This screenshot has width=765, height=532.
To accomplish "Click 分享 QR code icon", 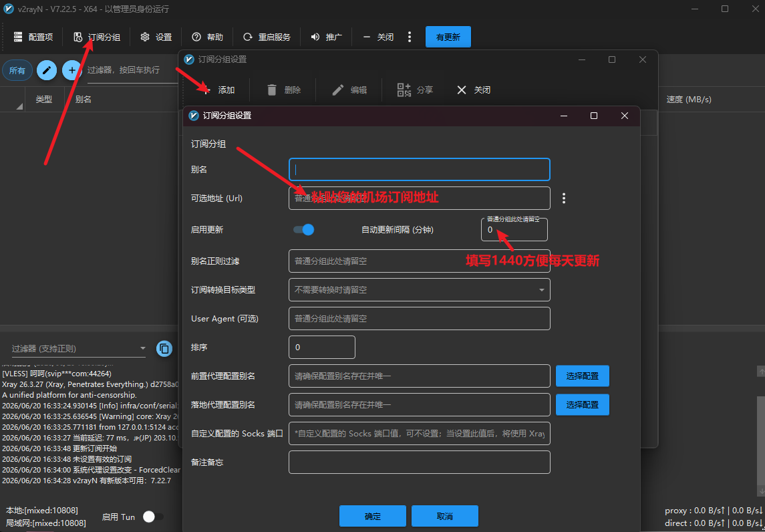I will 404,90.
